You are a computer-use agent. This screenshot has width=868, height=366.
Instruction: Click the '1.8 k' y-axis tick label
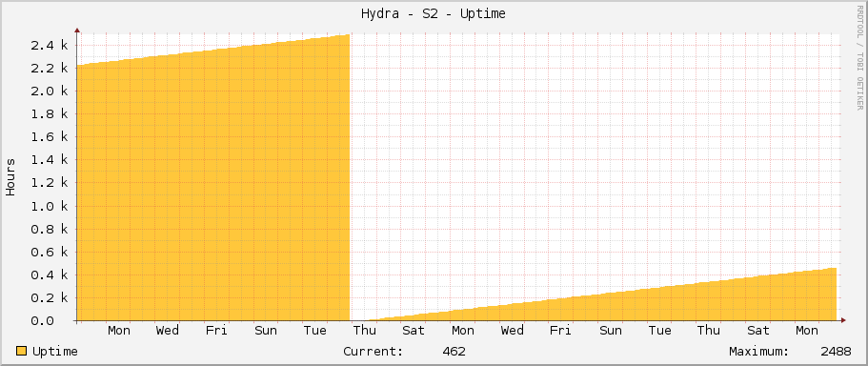pos(50,114)
